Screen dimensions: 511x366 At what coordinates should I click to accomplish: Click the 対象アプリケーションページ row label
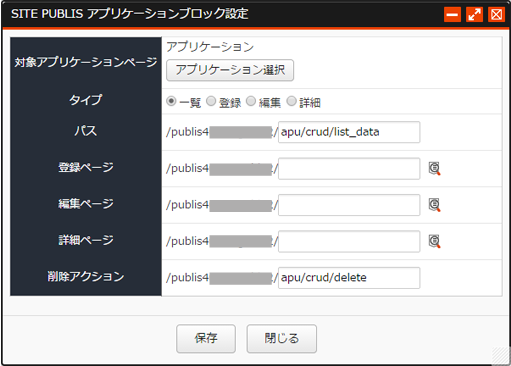click(86, 62)
